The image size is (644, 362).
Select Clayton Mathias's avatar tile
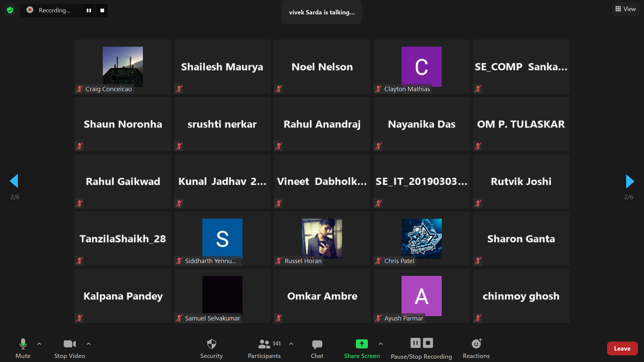422,67
